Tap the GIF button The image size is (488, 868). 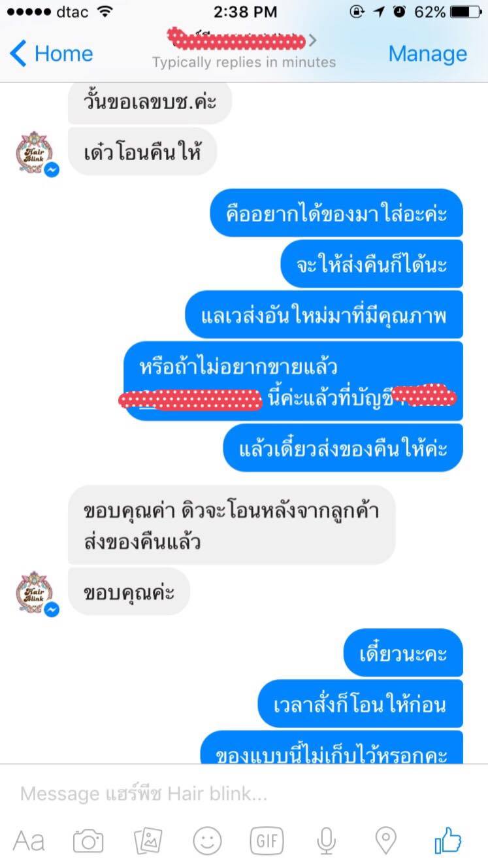pos(267,840)
